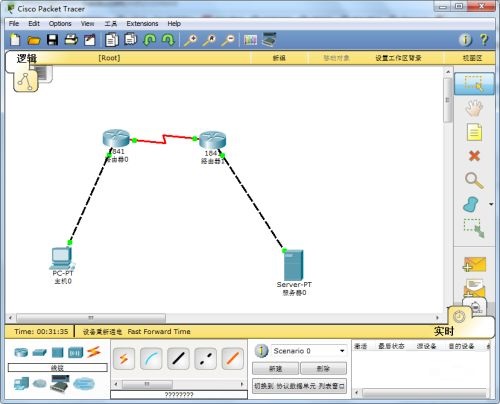Save the network with the floppy icon

pos(52,40)
